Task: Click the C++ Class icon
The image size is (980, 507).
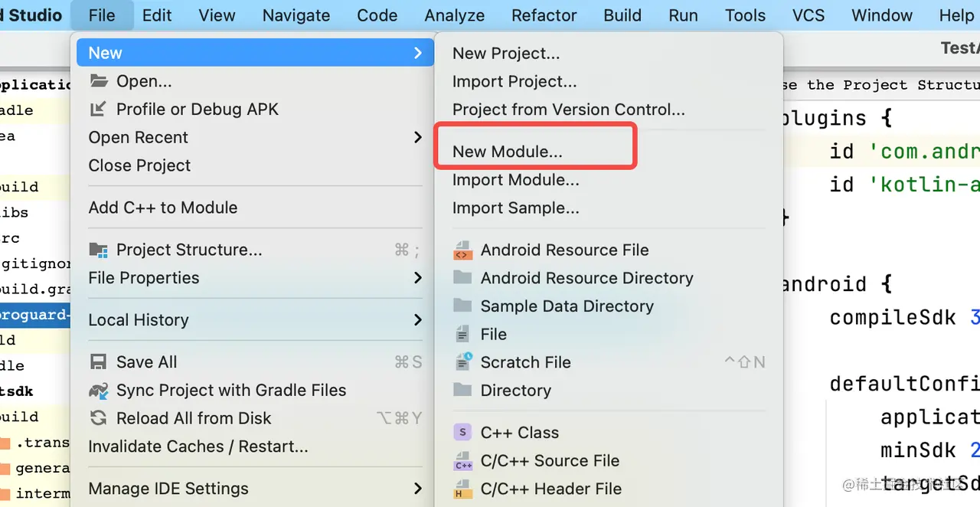Action: pos(462,433)
